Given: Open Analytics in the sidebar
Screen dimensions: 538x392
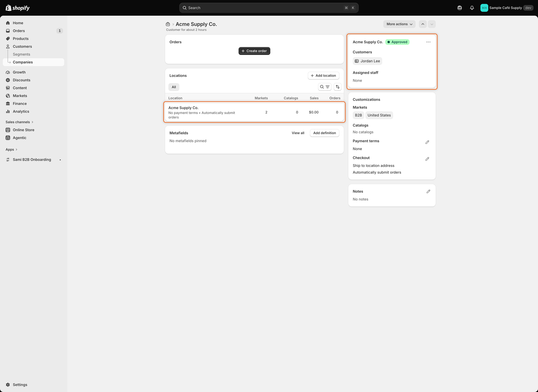Looking at the screenshot, I should 33,112.
